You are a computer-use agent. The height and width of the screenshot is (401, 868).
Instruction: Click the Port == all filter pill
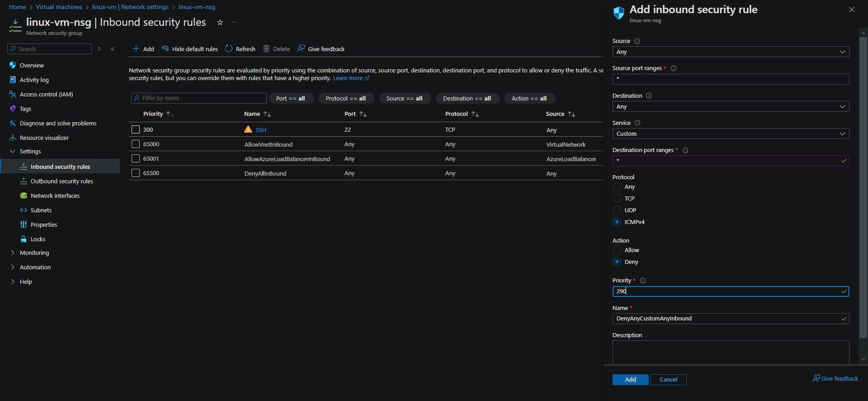pyautogui.click(x=291, y=98)
